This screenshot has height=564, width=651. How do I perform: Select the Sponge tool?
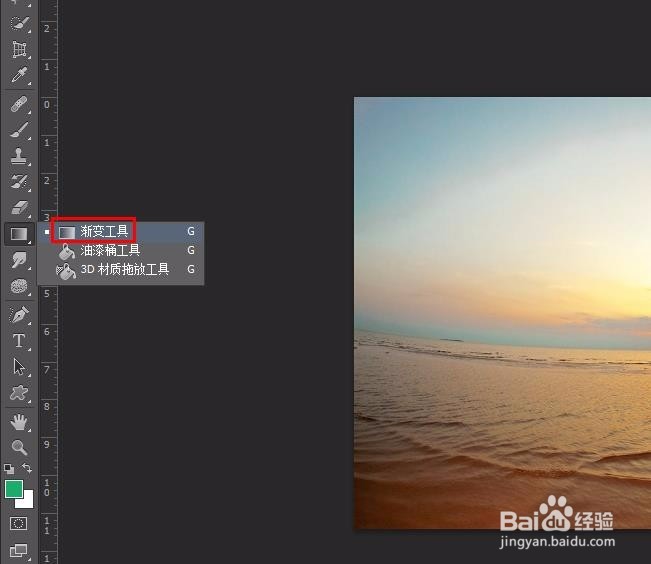point(19,286)
